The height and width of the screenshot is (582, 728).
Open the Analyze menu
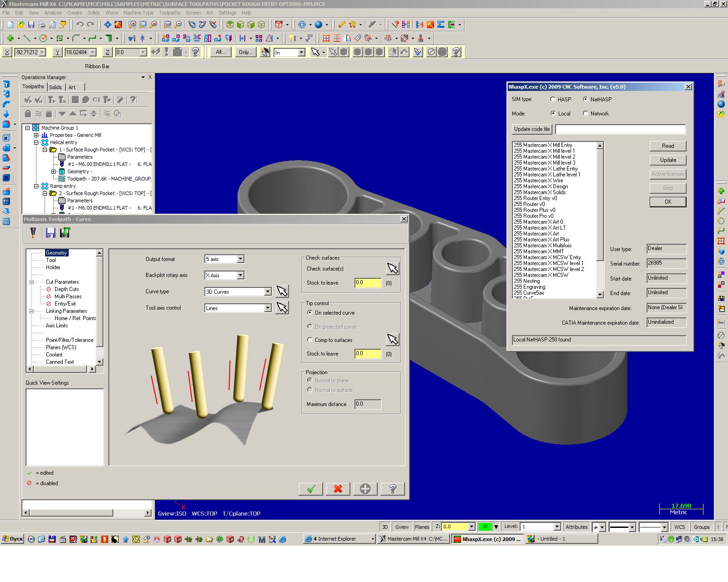(x=53, y=13)
